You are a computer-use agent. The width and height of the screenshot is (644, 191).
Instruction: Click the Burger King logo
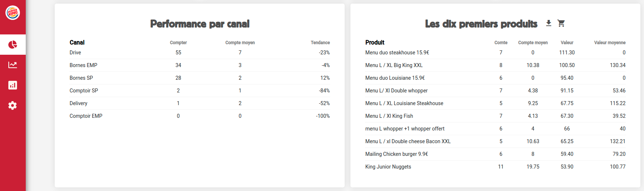[x=13, y=13]
